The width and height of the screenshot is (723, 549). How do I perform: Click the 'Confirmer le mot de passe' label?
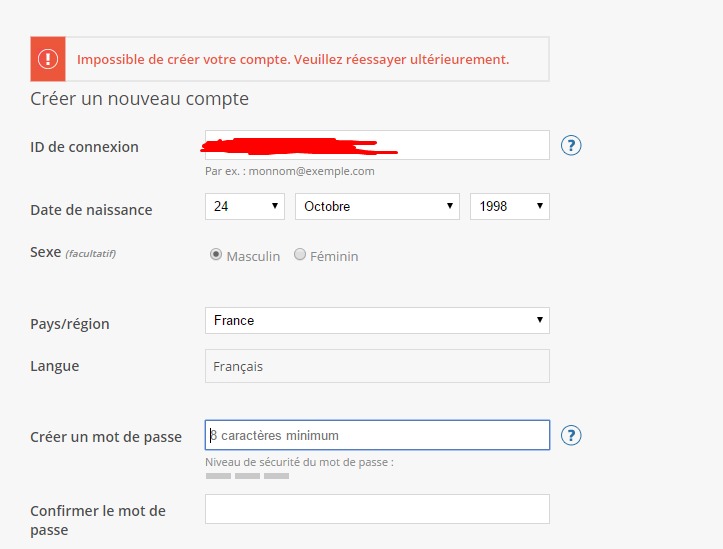pyautogui.click(x=98, y=520)
